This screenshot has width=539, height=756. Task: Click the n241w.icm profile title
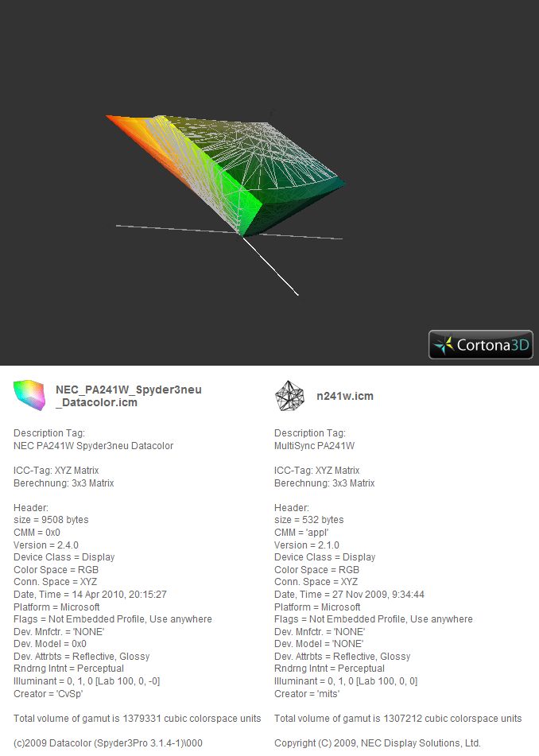coord(345,397)
